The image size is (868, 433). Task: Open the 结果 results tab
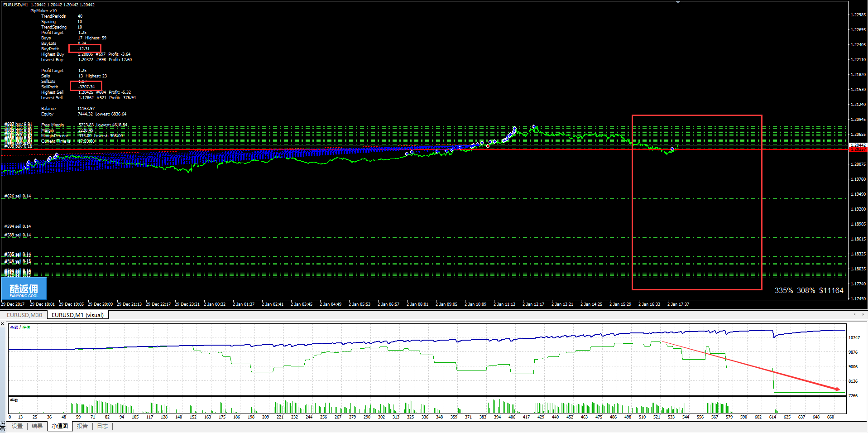click(37, 426)
